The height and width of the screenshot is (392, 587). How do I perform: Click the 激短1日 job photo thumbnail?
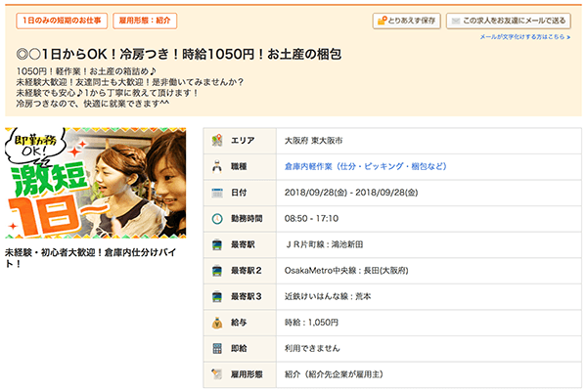tap(96, 183)
